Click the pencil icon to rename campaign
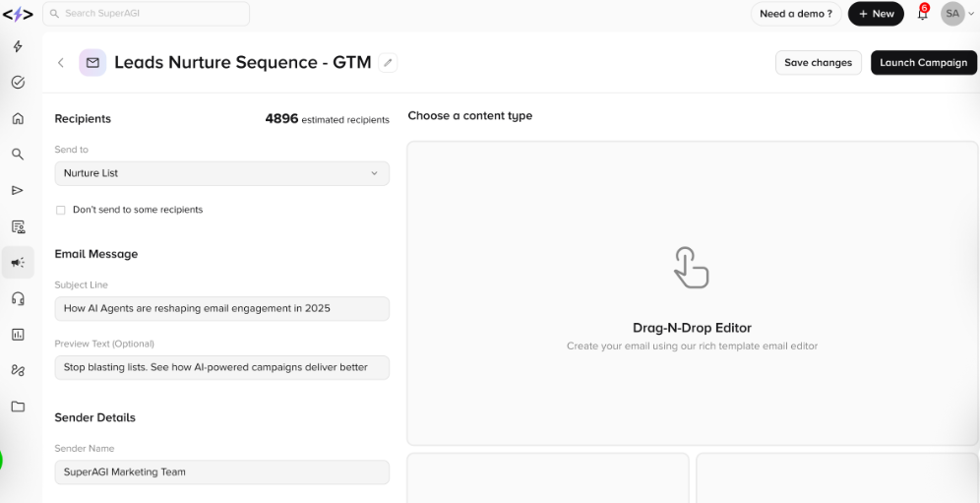This screenshot has height=503, width=980. click(x=389, y=63)
